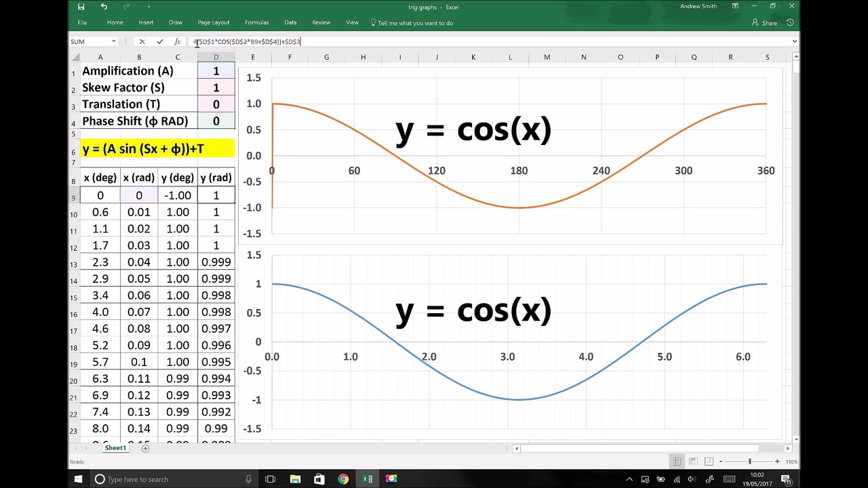Click the Share button
Viewport: 868px width, 488px height.
click(x=765, y=22)
